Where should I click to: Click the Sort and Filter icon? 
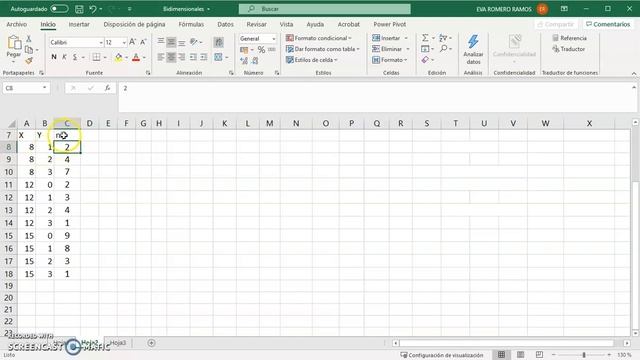(443, 38)
